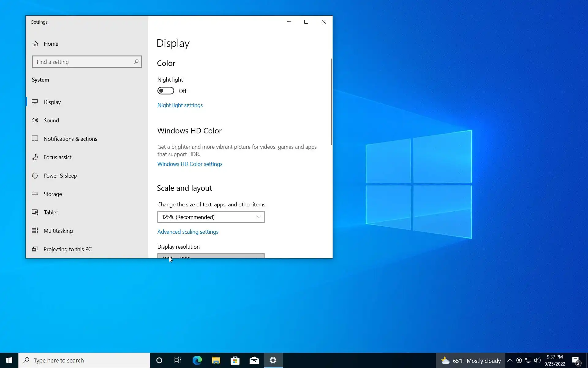The width and height of the screenshot is (588, 368).
Task: Open Windows HD Color settings link
Action: tap(190, 164)
